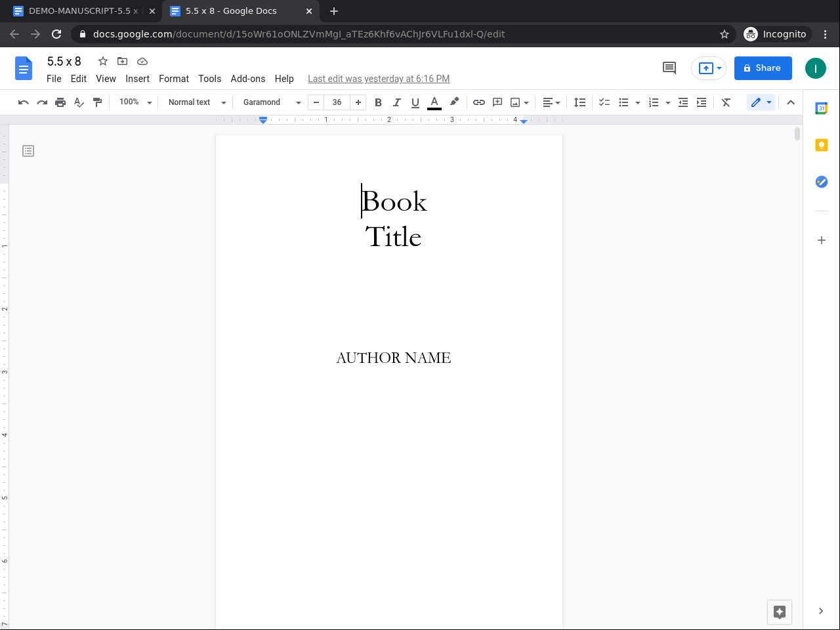840x630 pixels.
Task: Expand the Normal text styles dropdown
Action: tap(197, 102)
